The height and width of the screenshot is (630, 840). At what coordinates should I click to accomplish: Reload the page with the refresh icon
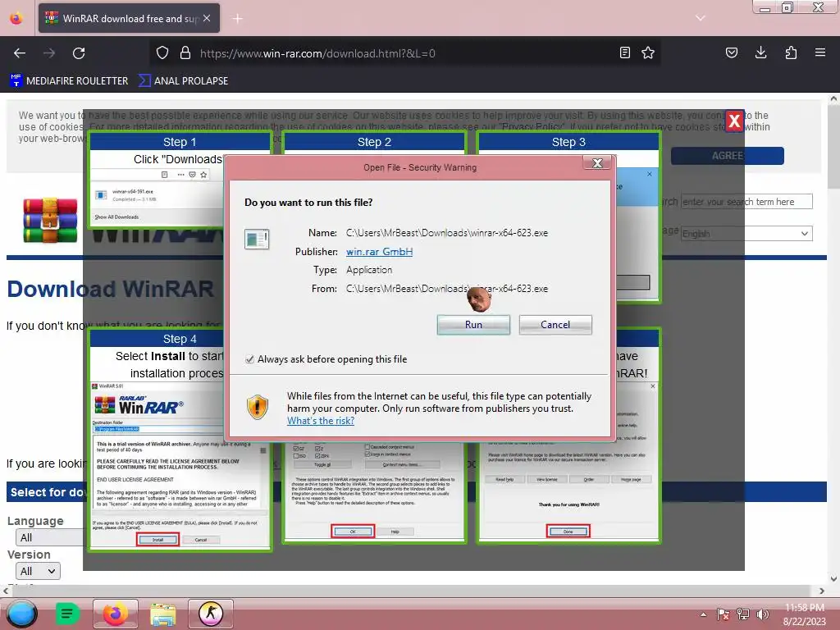(79, 53)
